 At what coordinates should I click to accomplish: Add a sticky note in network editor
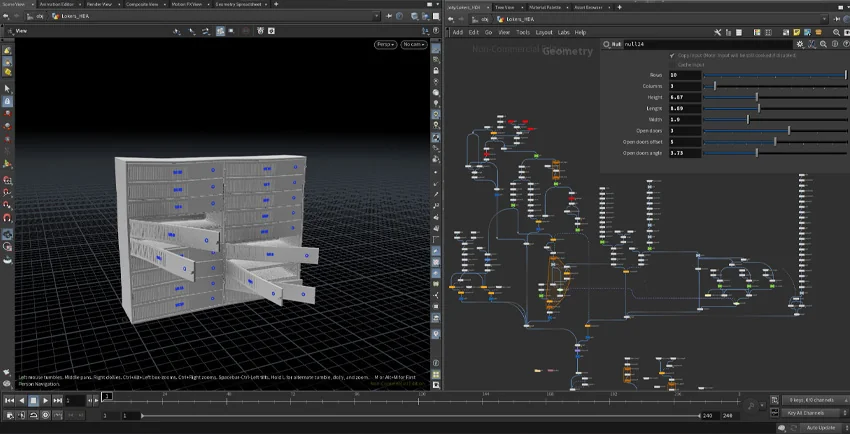click(x=799, y=33)
